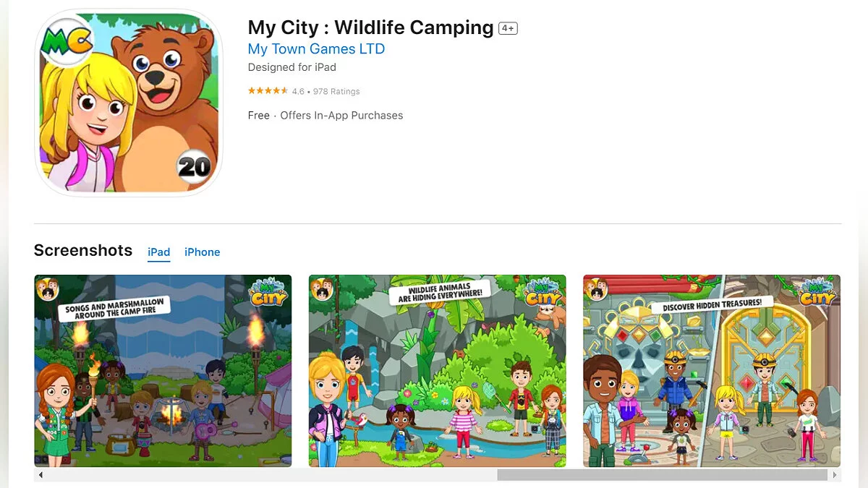
Task: Click the orange star rating icons
Action: (268, 91)
